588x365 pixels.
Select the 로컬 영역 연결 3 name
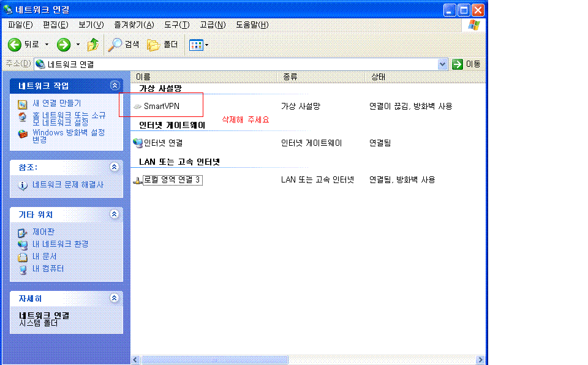click(173, 180)
